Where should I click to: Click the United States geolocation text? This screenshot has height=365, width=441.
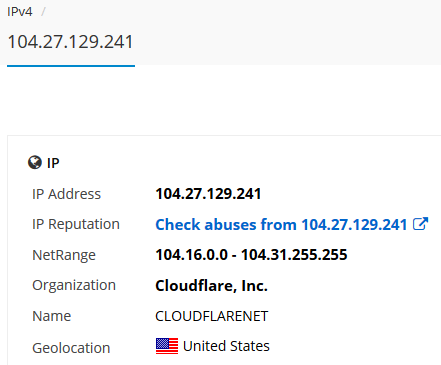[226, 346]
